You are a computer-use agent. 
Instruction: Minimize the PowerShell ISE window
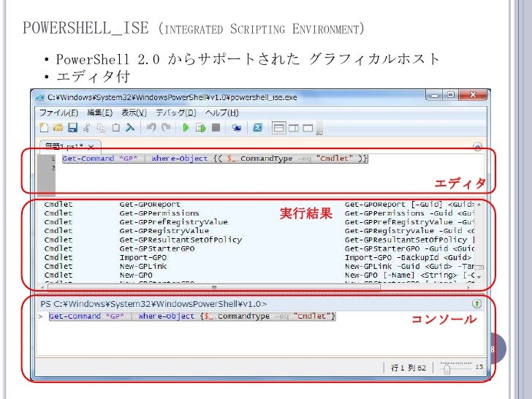(434, 95)
